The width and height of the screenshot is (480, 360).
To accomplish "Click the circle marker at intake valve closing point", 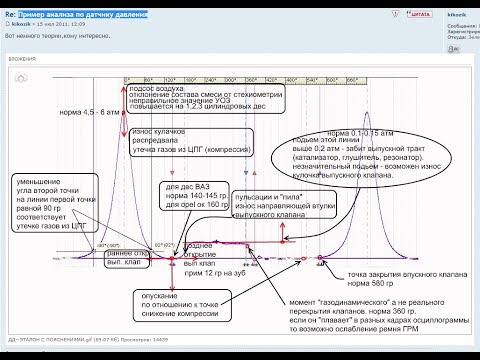I will click(x=320, y=257).
